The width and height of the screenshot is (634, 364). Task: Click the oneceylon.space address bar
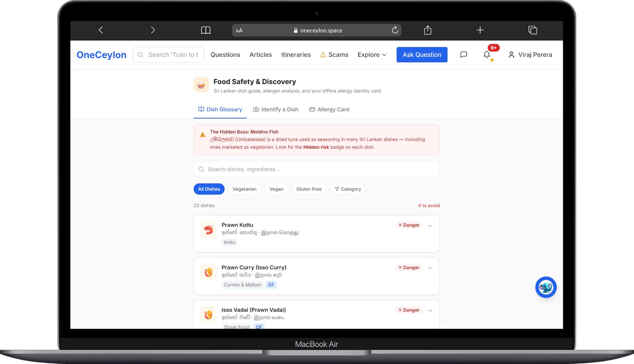(317, 30)
